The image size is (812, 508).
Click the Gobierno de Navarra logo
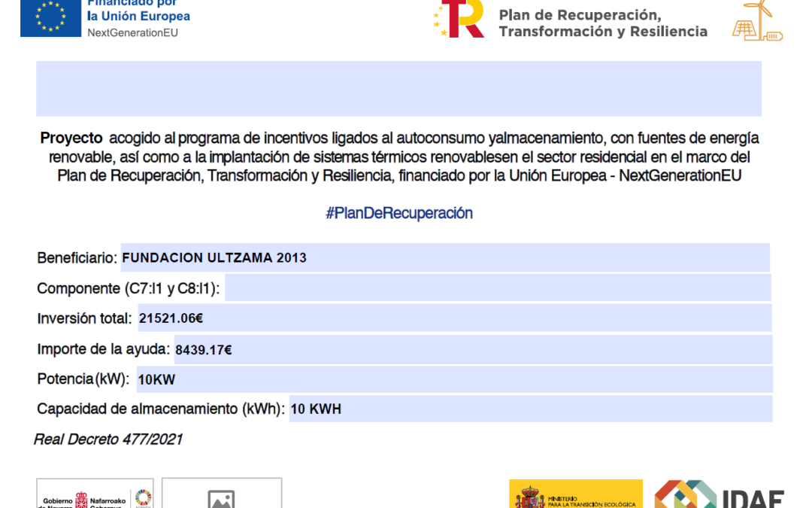point(95,494)
